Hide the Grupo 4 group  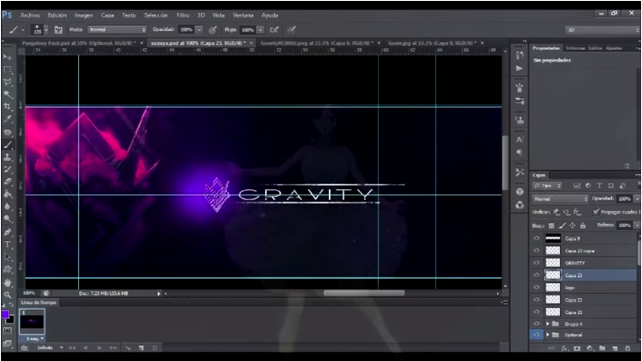tap(536, 323)
